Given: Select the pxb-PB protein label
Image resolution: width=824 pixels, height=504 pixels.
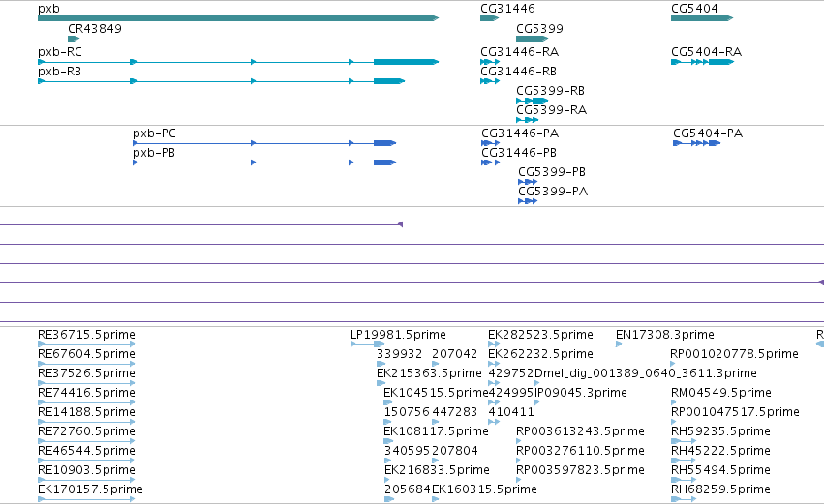Looking at the screenshot, I should click(x=153, y=153).
